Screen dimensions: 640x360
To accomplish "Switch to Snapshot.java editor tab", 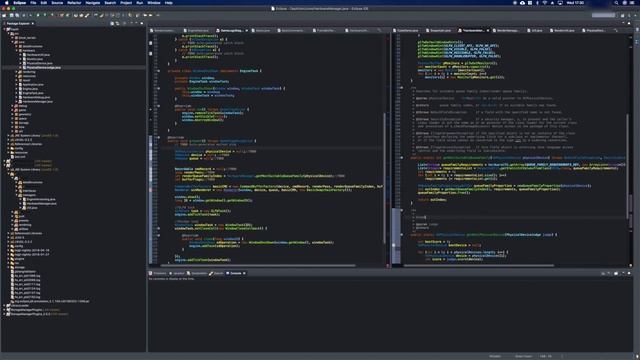I will pos(438,31).
